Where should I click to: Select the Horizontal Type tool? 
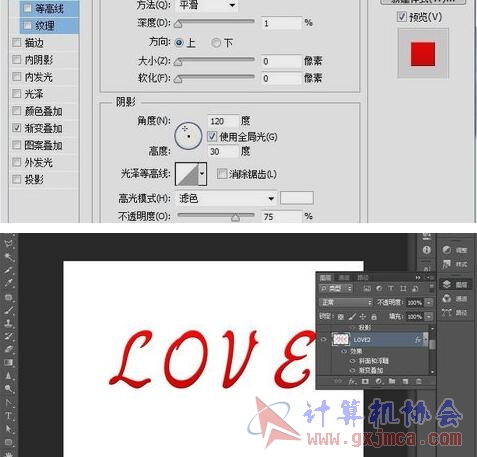(9, 415)
